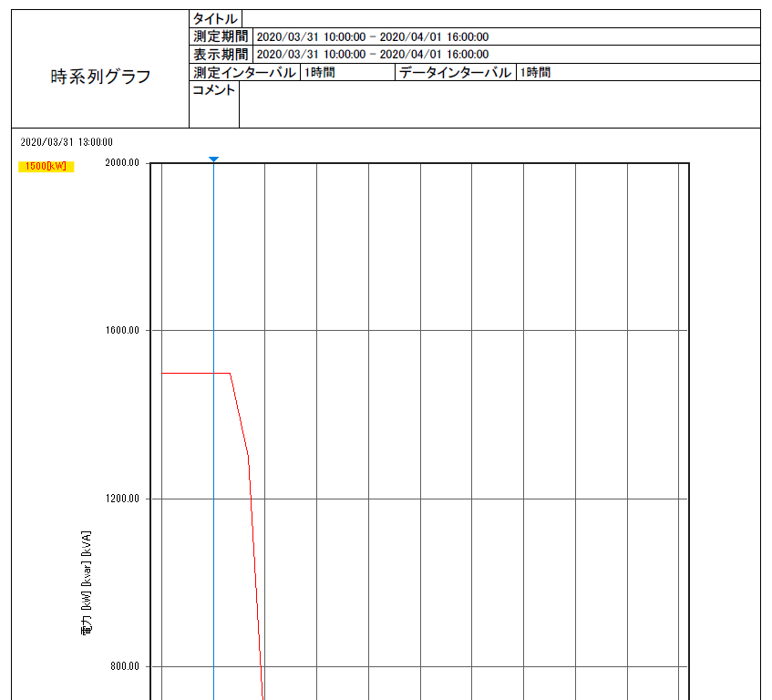Viewport: 772px width, 700px height.
Task: Click the 2000.00 y-axis label
Action: [x=122, y=163]
